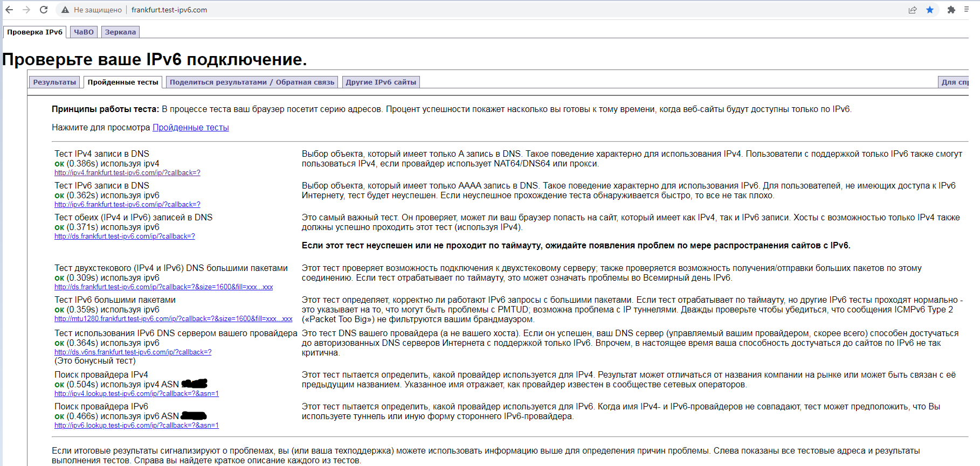980x466 pixels.
Task: Click the Поиск провайдера IPv4 title
Action: tap(101, 375)
